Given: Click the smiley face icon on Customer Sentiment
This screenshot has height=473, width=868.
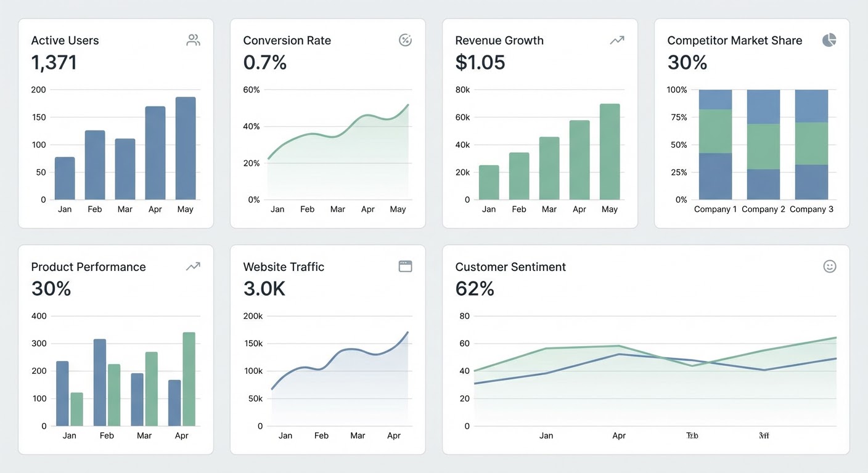Looking at the screenshot, I should point(830,267).
